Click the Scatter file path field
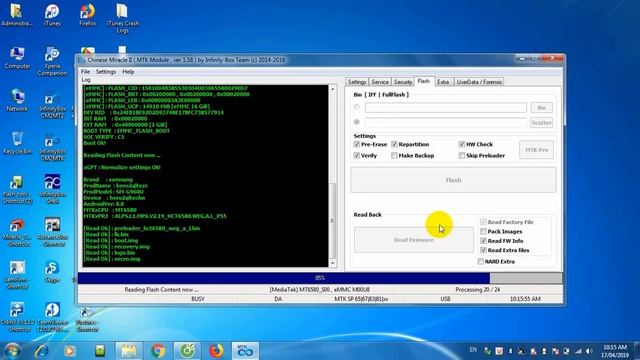The image size is (640, 360). point(446,122)
